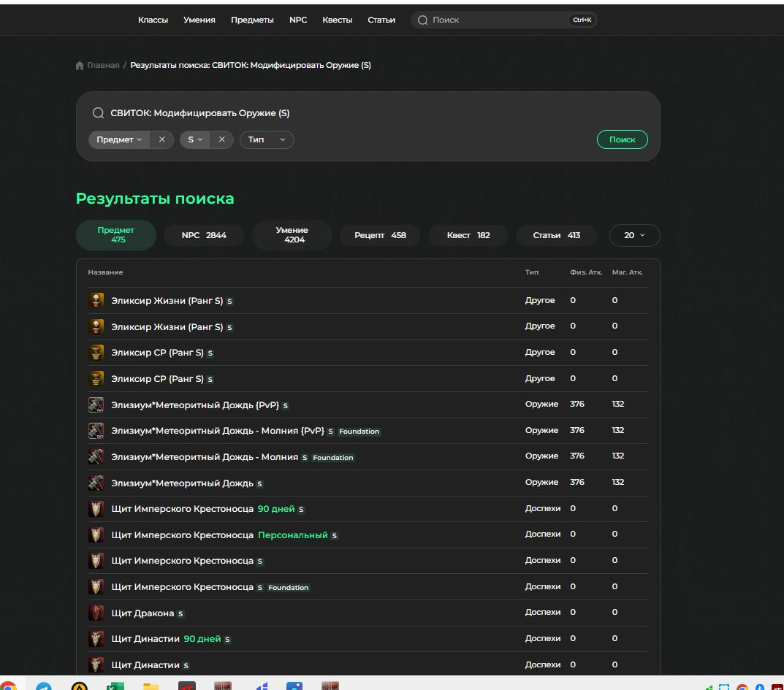
Task: Remove the S grade filter with X
Action: click(x=221, y=139)
